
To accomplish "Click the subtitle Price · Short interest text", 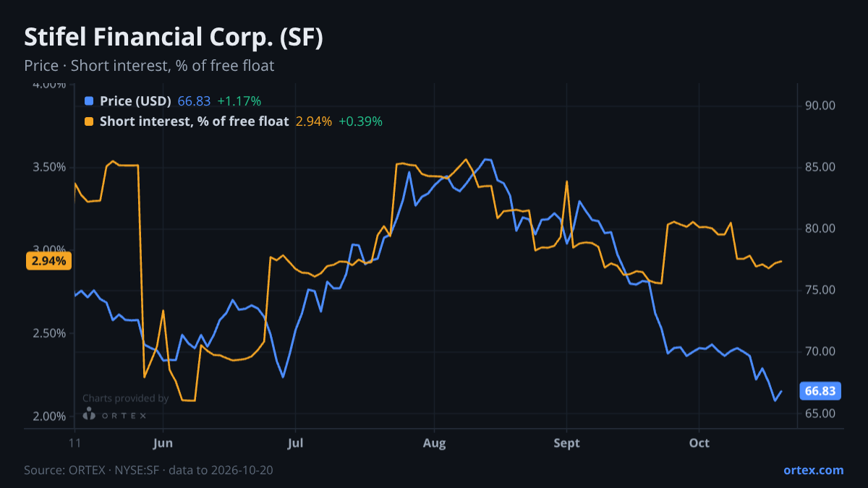I will pyautogui.click(x=149, y=66).
